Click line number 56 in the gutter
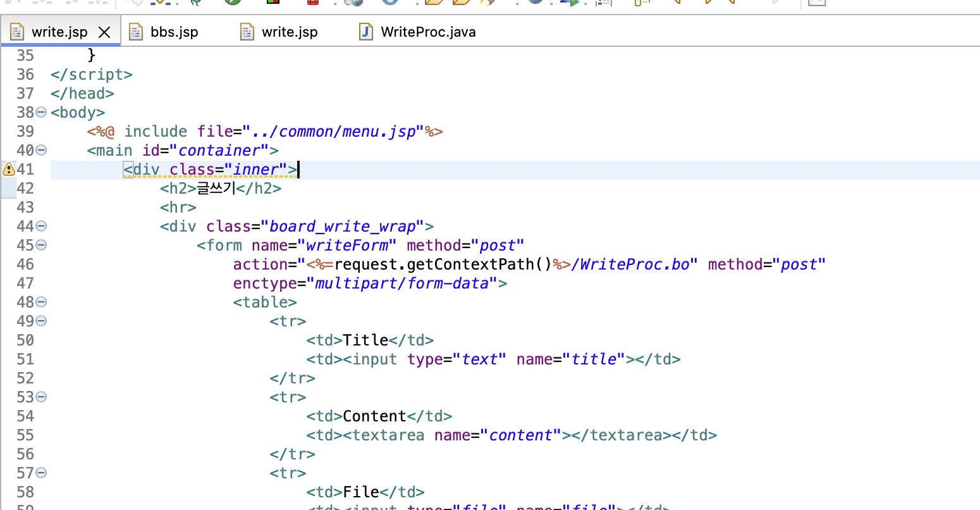The width and height of the screenshot is (980, 510). tap(25, 454)
